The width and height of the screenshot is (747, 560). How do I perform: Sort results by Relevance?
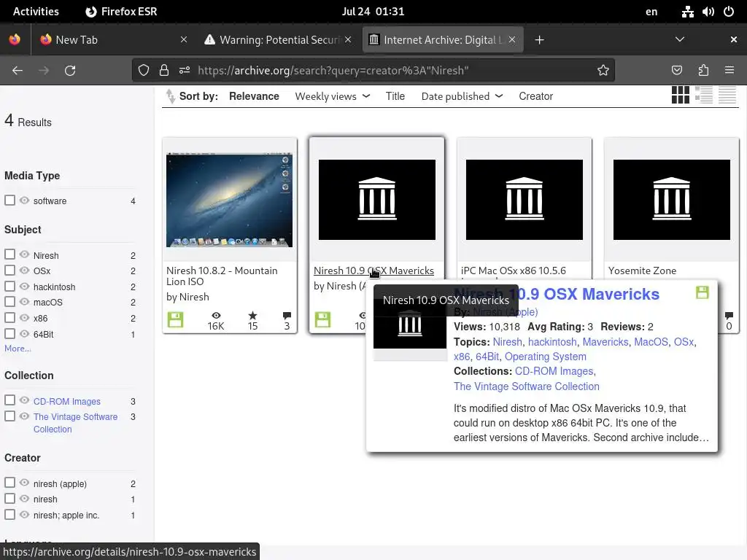[254, 96]
